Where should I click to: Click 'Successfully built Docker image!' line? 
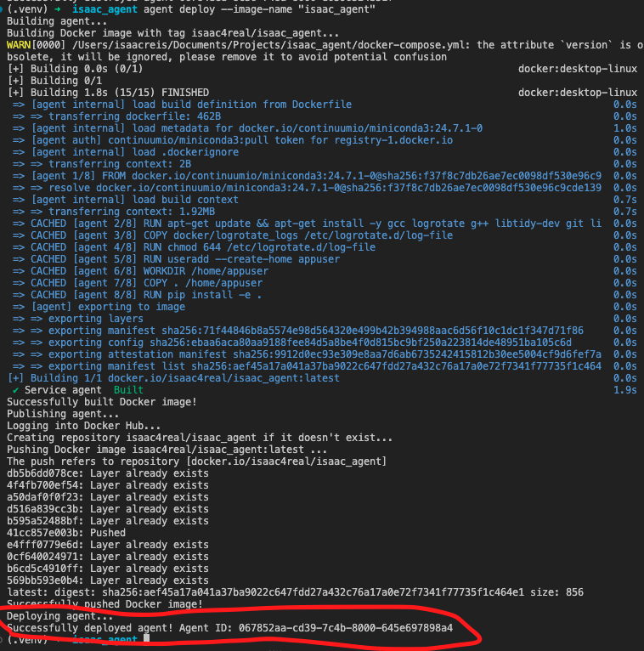pyautogui.click(x=102, y=402)
